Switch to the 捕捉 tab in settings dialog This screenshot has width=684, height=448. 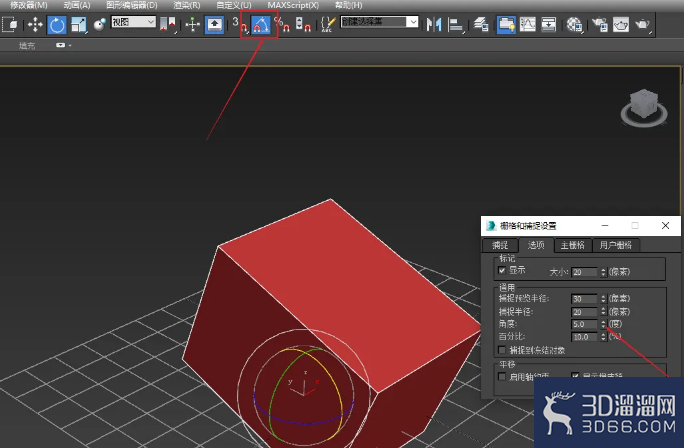point(500,245)
